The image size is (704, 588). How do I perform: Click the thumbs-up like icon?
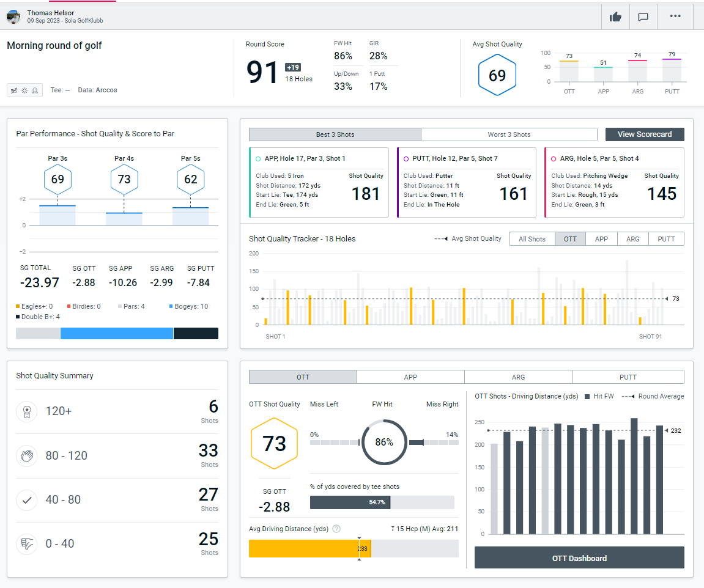pyautogui.click(x=615, y=17)
